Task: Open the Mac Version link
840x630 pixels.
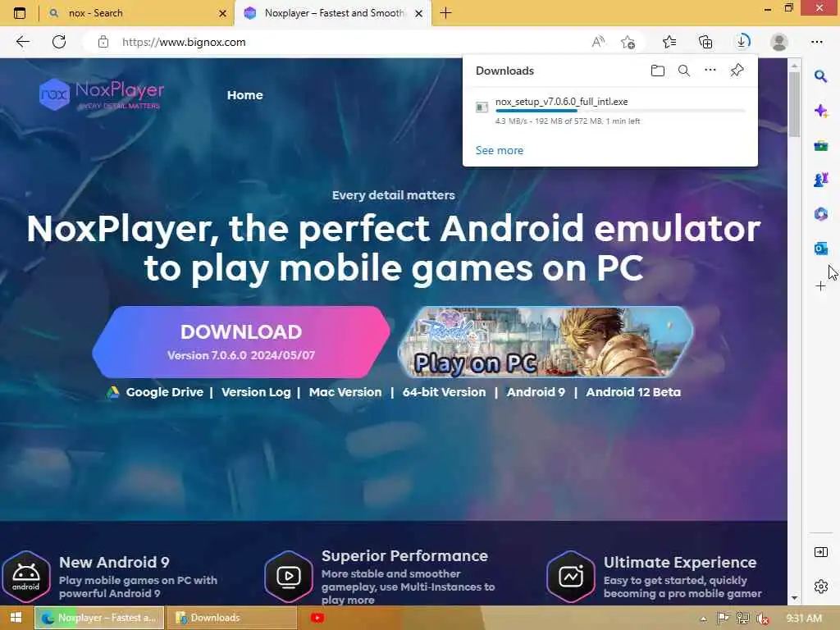Action: 345,392
